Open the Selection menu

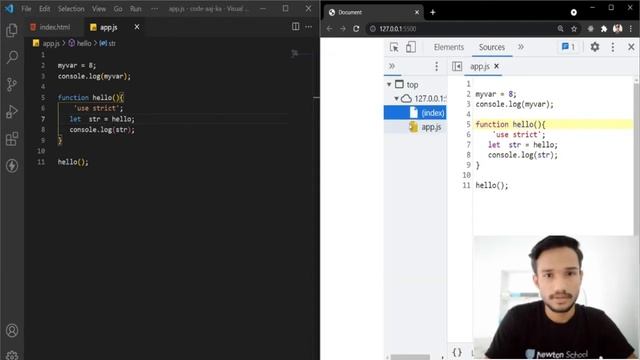pyautogui.click(x=71, y=9)
